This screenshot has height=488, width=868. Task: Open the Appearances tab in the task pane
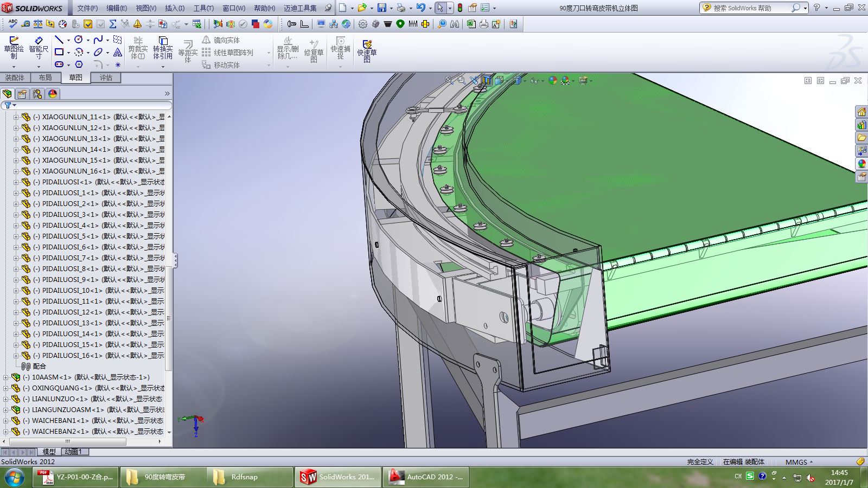click(x=861, y=164)
